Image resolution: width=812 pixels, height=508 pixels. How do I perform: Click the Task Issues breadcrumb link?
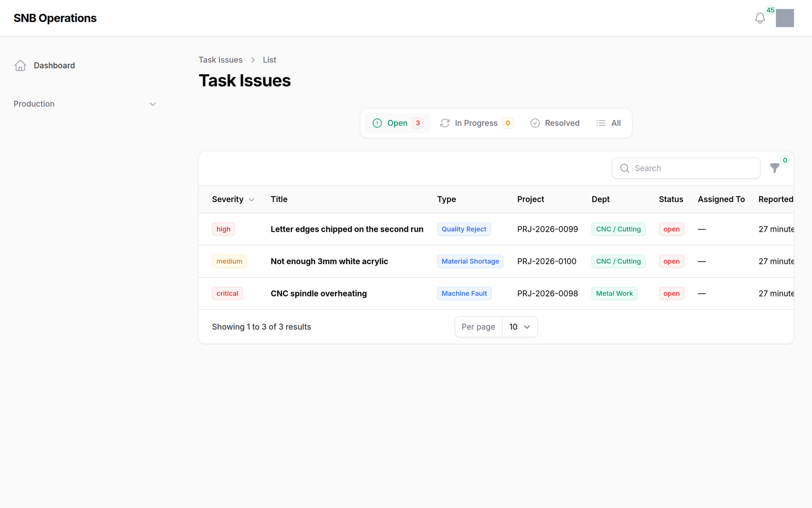click(220, 60)
